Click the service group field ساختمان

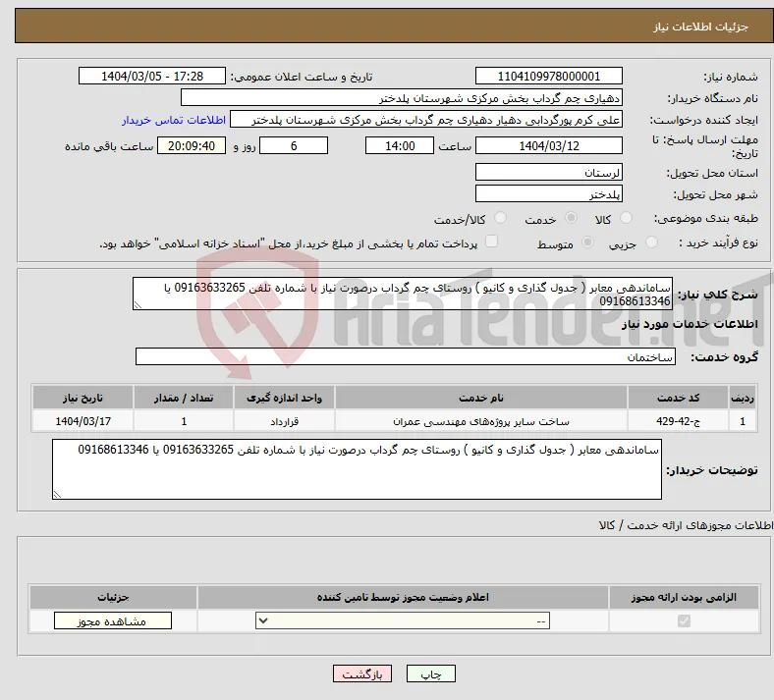click(406, 356)
